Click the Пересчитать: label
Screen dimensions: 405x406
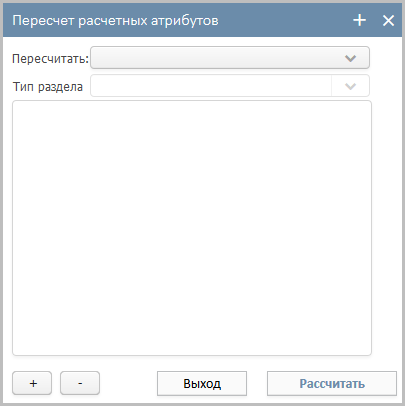[x=50, y=59]
